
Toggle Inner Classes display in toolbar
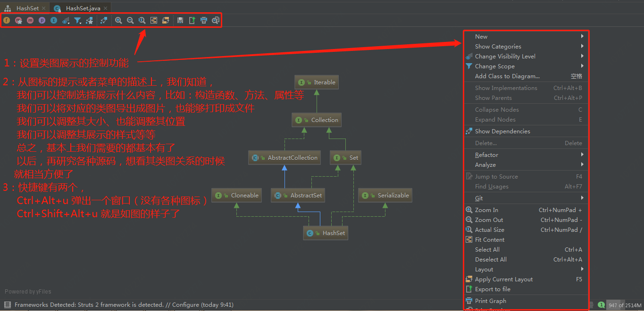click(x=54, y=20)
